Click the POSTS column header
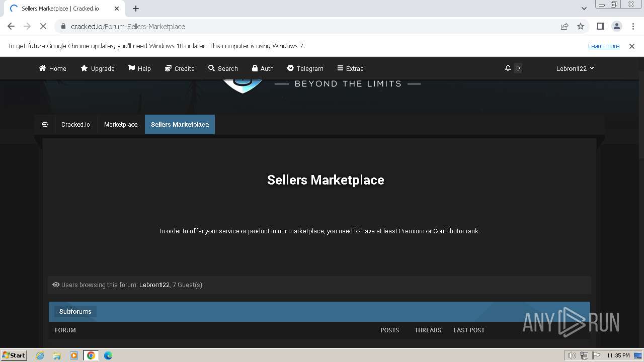This screenshot has height=362, width=644. [389, 330]
